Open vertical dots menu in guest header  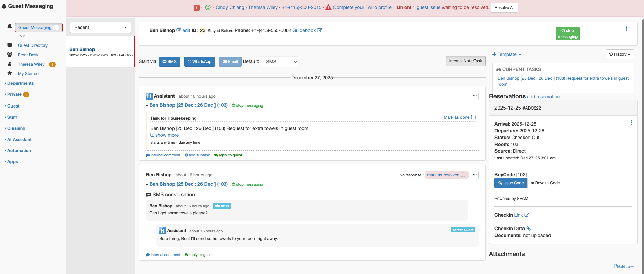(x=626, y=29)
